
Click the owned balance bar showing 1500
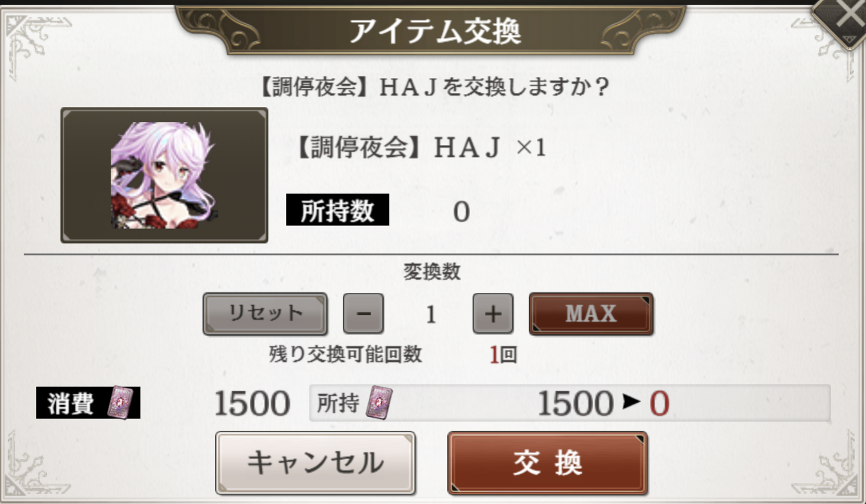tap(569, 403)
